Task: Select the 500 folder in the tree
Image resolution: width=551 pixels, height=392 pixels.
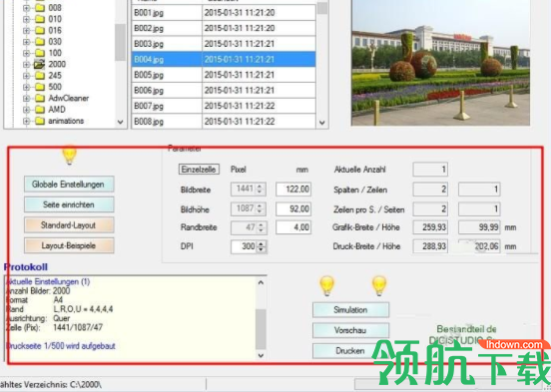Action: 55,87
